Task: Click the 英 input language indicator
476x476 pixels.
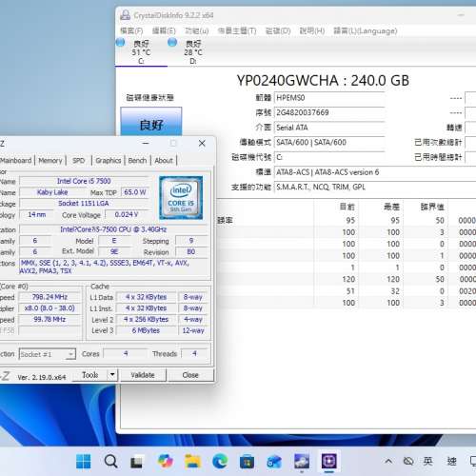Action: pos(427,461)
